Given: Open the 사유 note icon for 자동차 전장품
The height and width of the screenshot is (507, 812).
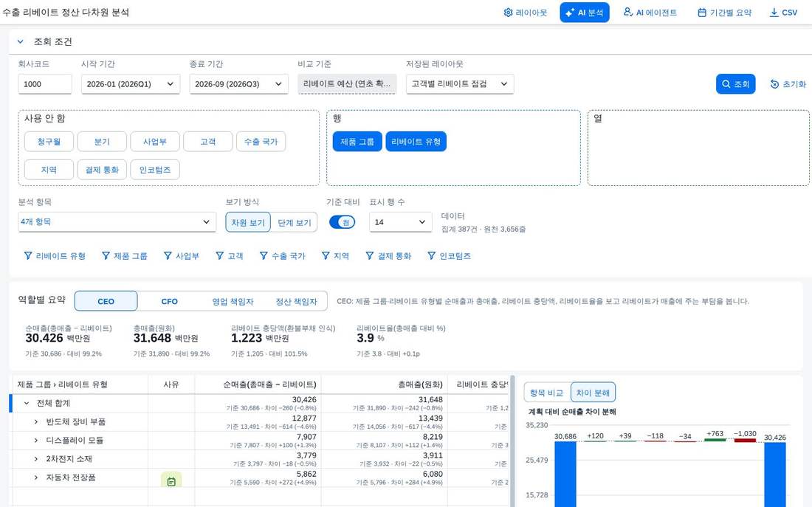Looking at the screenshot, I should pos(171,480).
